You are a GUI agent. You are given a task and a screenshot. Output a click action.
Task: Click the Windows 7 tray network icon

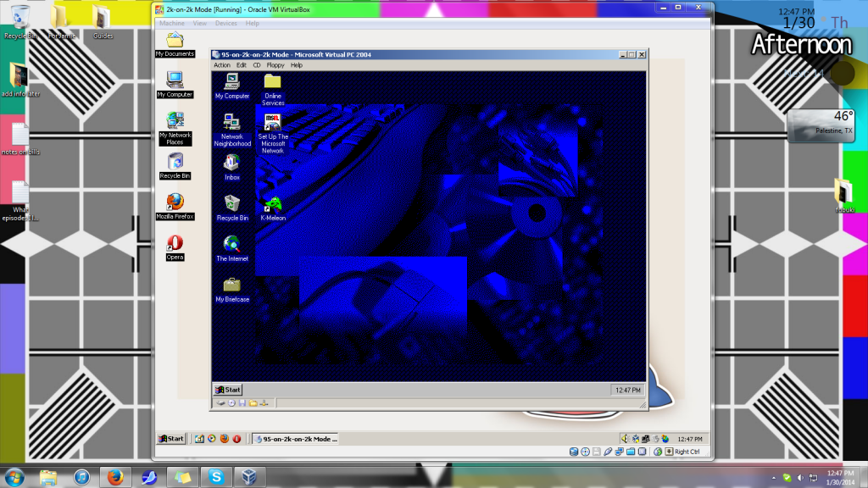coord(813,478)
